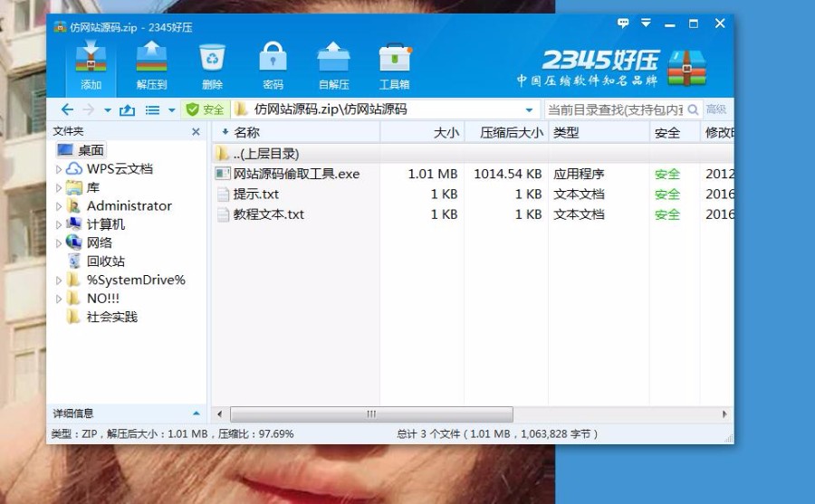Open the view mode dropdown arrow
The image size is (815, 504).
tap(171, 110)
